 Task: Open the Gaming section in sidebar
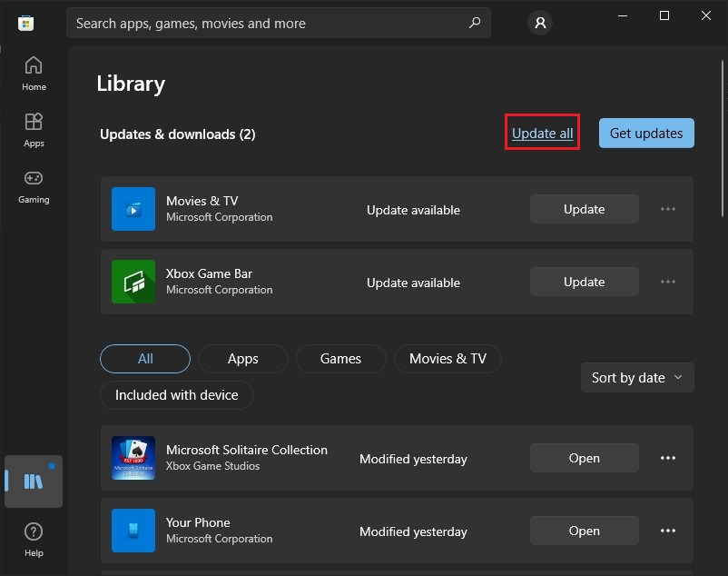pos(34,187)
